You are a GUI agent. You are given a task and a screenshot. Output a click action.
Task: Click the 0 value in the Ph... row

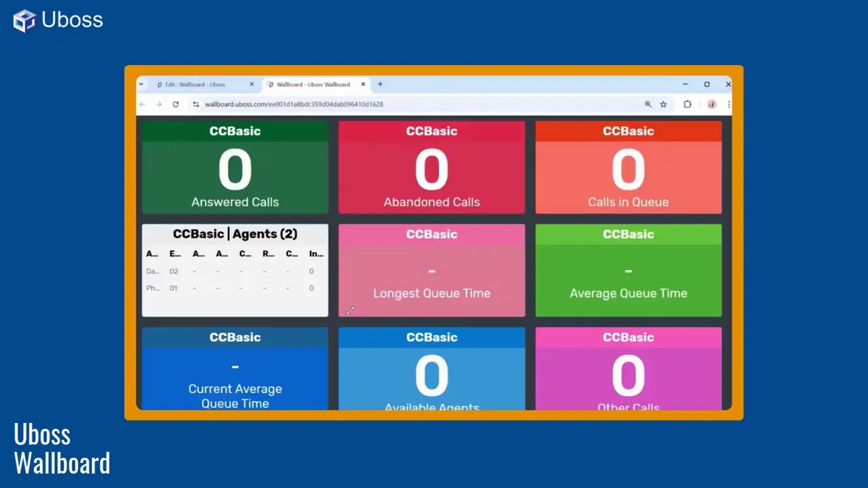311,288
